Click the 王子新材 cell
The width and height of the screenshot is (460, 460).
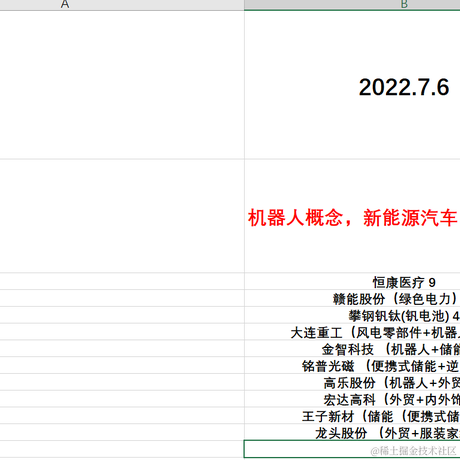pyautogui.click(x=352, y=416)
